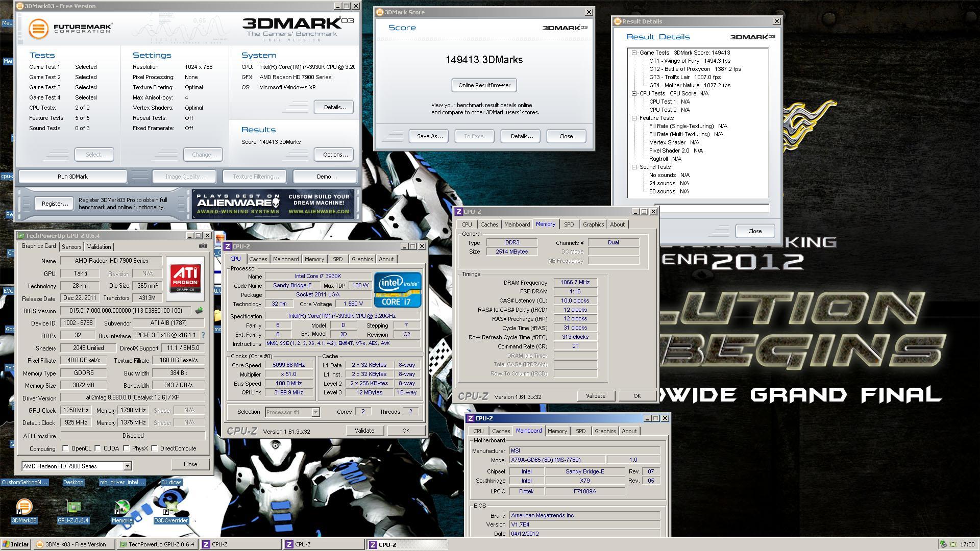Click the Alienware advertisement banner

click(x=273, y=204)
